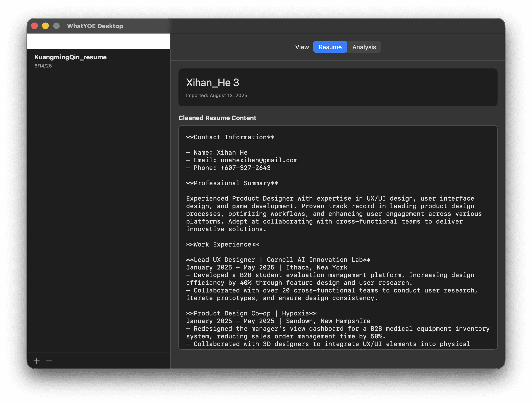The image size is (532, 404).
Task: Click the highlighted white sidebar row
Action: 99,41
